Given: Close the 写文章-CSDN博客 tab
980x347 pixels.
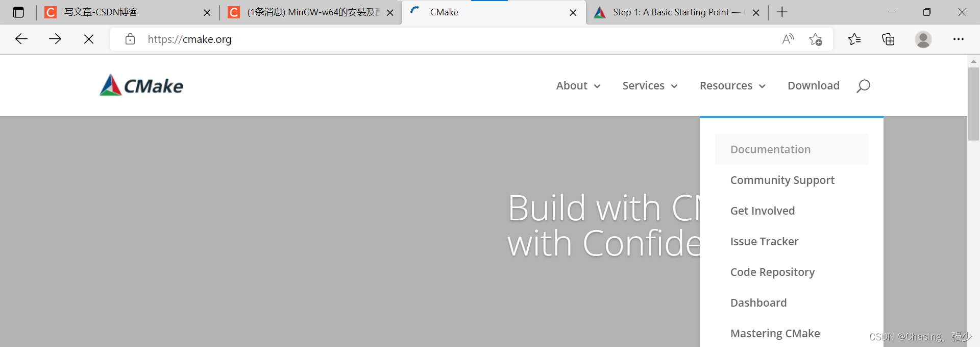Looking at the screenshot, I should click(x=207, y=13).
